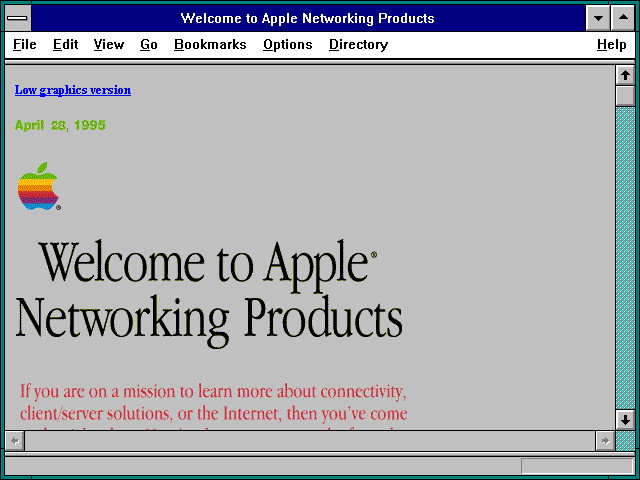Click the vertical scrollbar down arrow
Screen dimensions: 640x480
point(625,420)
